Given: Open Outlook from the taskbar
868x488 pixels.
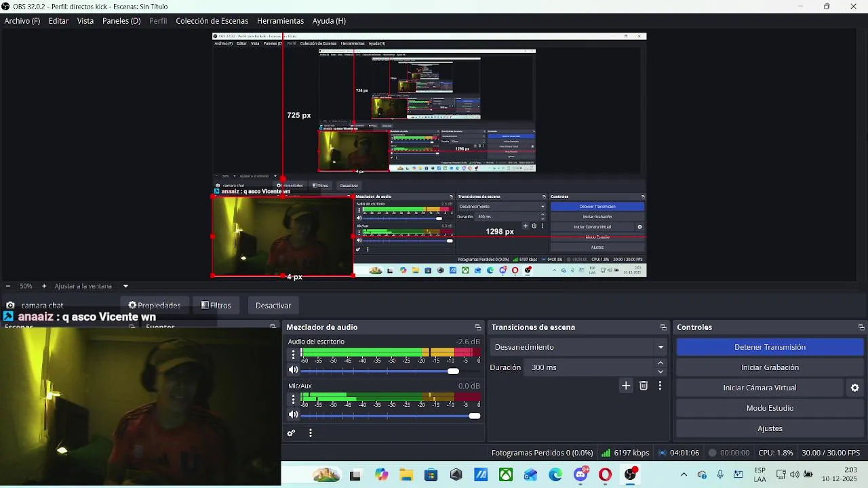Looking at the screenshot, I should pyautogui.click(x=530, y=474).
